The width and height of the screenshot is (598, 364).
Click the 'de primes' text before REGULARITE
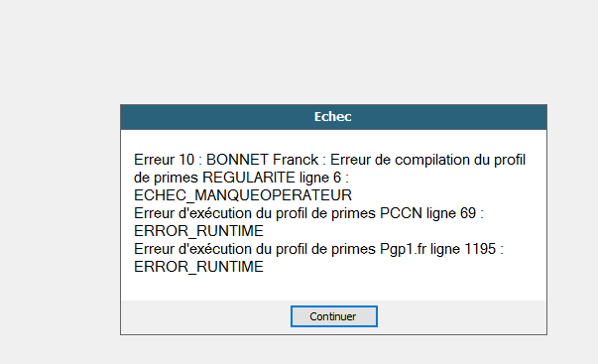166,178
